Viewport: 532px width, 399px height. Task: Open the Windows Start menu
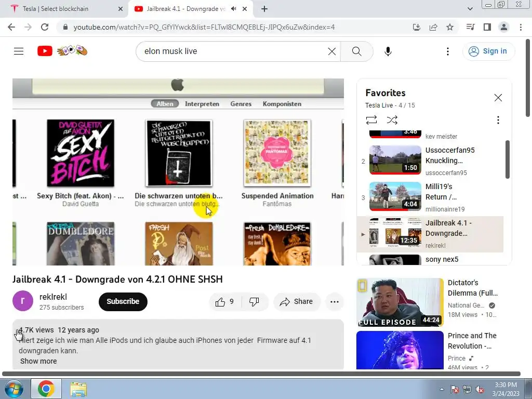14,389
